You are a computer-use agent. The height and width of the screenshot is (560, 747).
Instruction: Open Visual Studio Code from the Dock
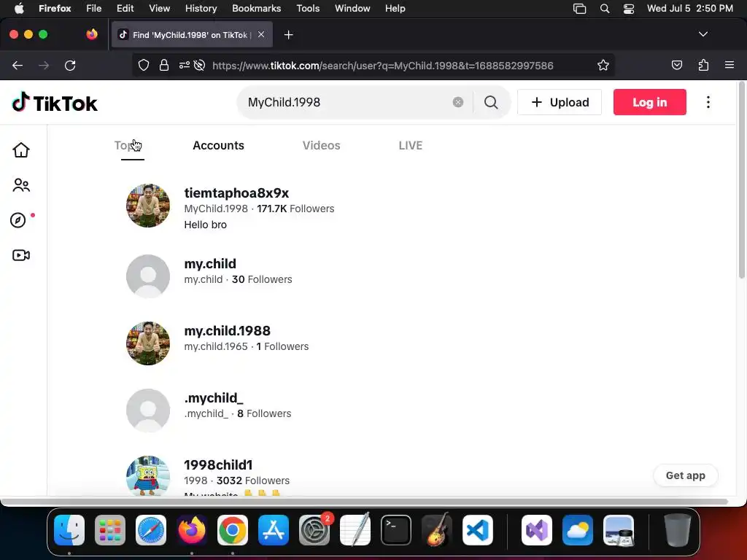(x=477, y=530)
